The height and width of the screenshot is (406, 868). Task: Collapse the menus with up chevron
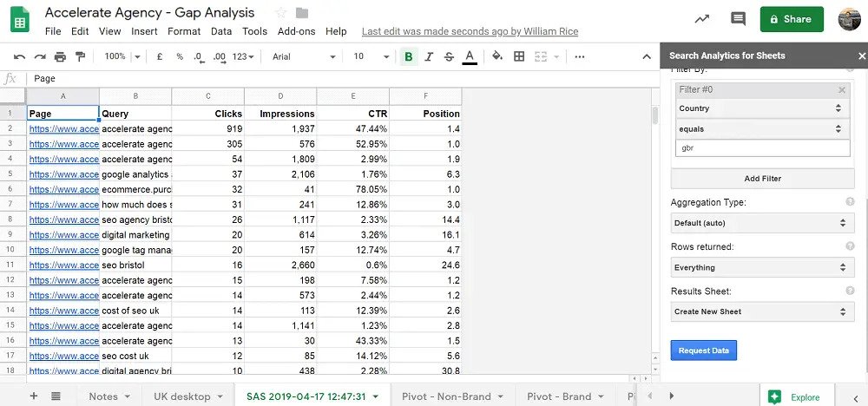(x=646, y=56)
